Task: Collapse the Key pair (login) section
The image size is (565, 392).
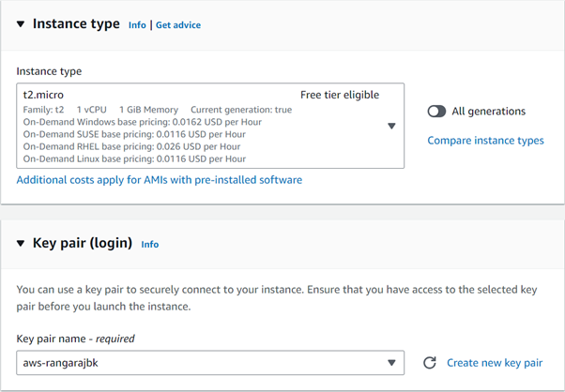Action: click(21, 244)
